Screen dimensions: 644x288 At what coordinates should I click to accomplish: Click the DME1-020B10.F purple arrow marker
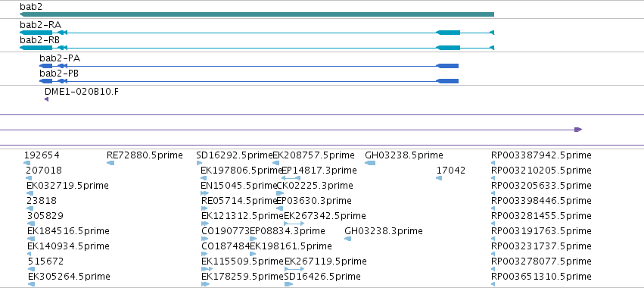pos(46,99)
